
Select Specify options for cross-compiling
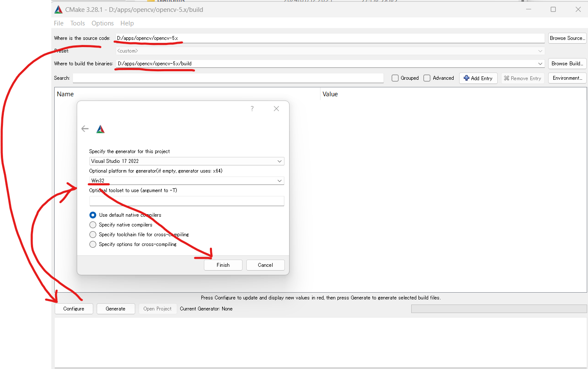[93, 244]
